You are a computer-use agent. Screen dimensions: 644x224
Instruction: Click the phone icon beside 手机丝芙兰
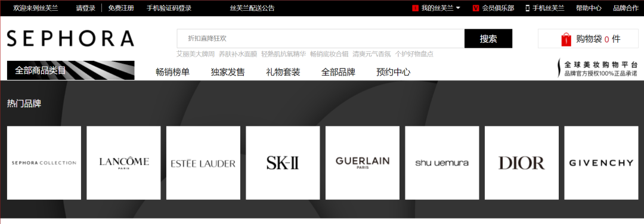527,8
